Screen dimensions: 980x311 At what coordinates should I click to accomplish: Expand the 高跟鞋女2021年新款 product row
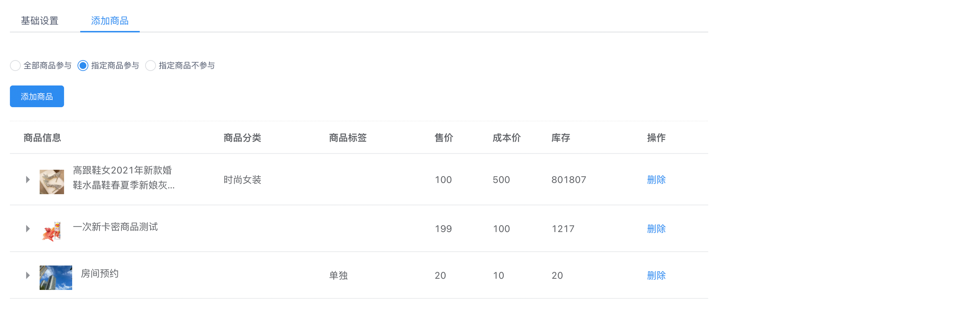click(x=28, y=180)
